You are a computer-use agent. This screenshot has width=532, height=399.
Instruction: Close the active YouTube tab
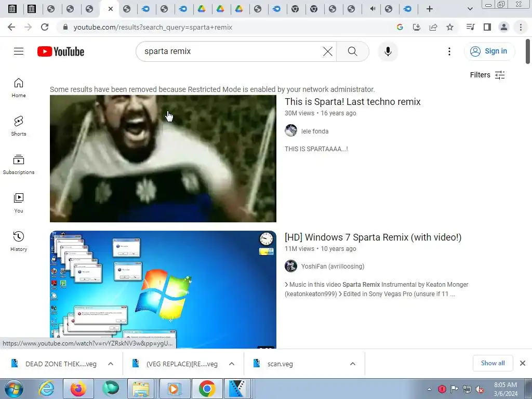click(110, 9)
